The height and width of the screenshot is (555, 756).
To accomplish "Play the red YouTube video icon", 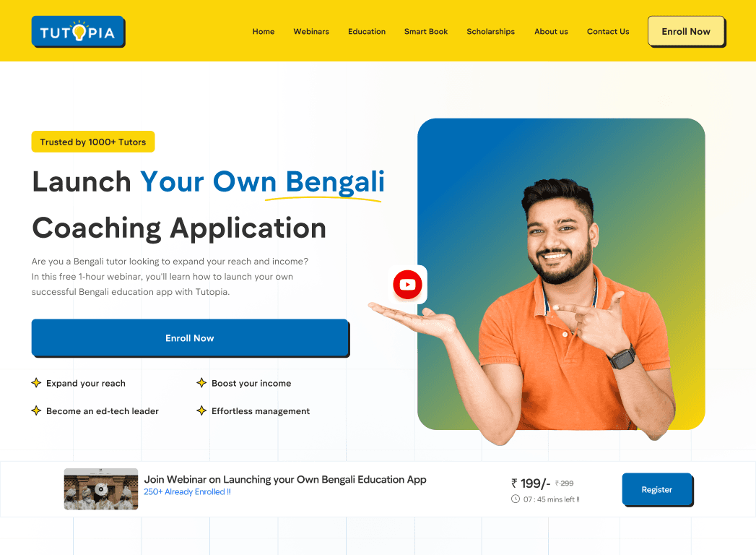I will 407,285.
